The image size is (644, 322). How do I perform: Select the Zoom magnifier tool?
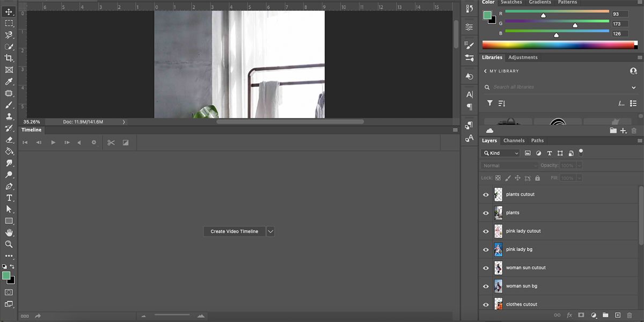point(9,244)
